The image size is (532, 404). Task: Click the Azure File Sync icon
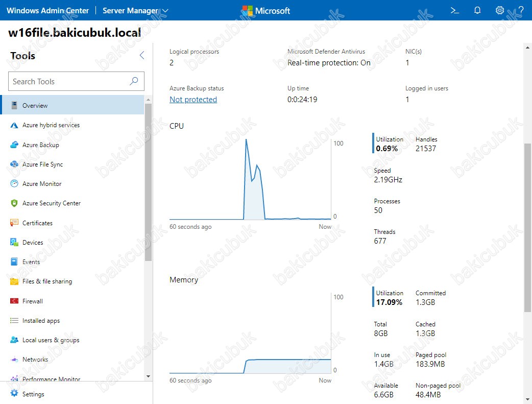pos(14,164)
